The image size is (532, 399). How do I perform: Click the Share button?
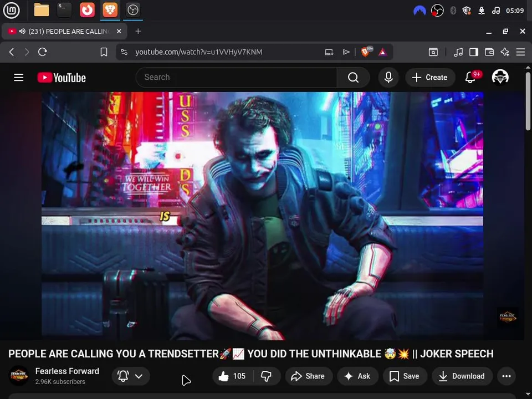309,376
